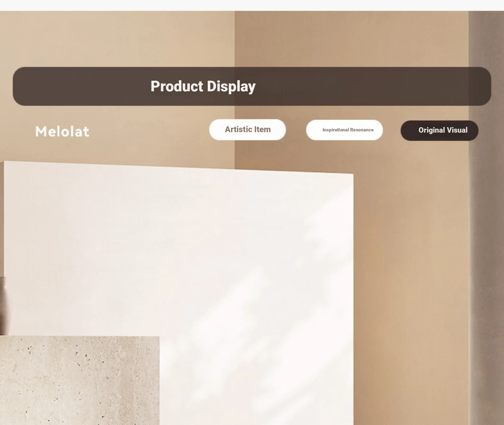Open the Original Visual dark button

coord(439,130)
